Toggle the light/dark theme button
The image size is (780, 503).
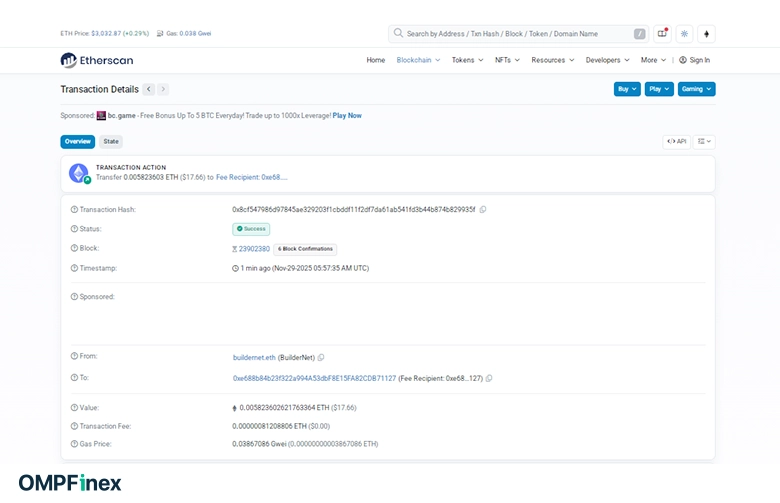point(684,34)
